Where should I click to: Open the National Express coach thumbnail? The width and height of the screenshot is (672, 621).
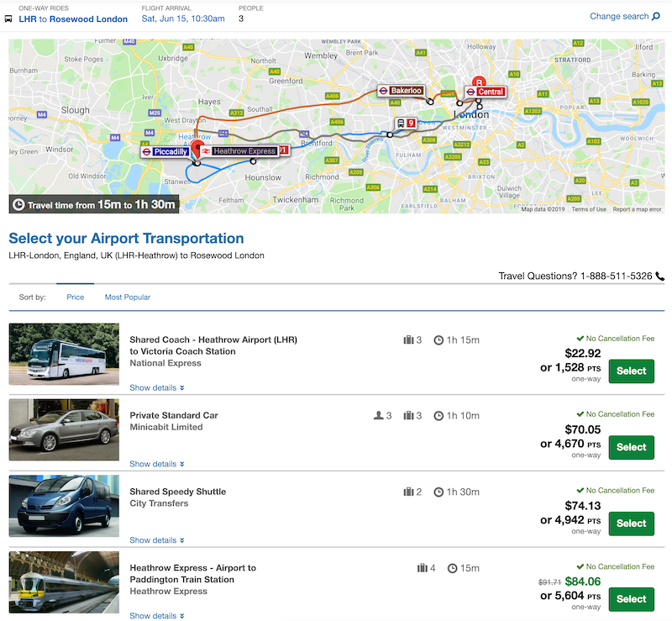click(64, 355)
